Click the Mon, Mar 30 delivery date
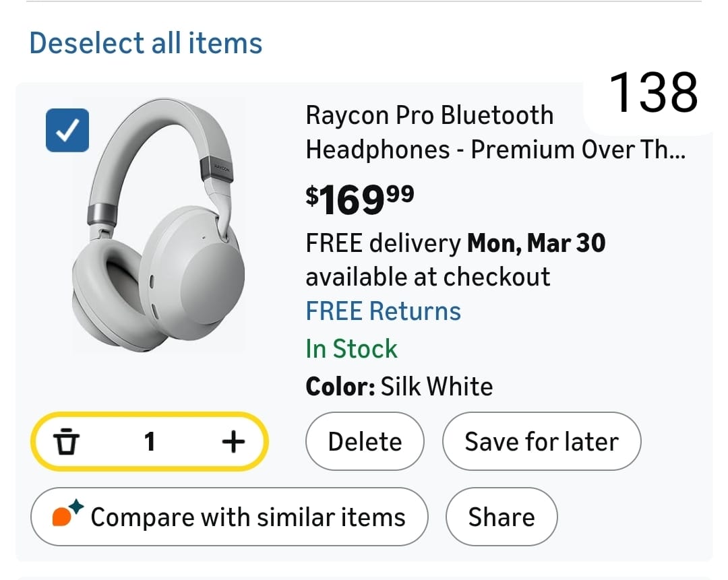The image size is (728, 580). click(536, 243)
